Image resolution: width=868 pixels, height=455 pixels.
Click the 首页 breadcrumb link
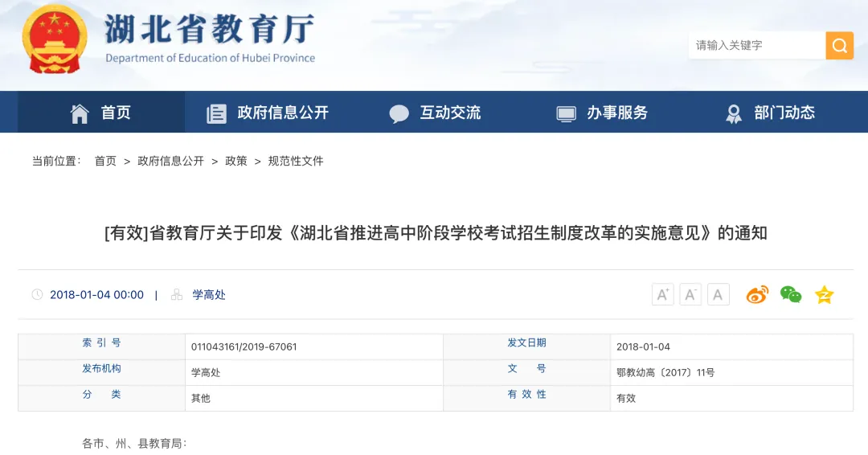click(x=105, y=161)
